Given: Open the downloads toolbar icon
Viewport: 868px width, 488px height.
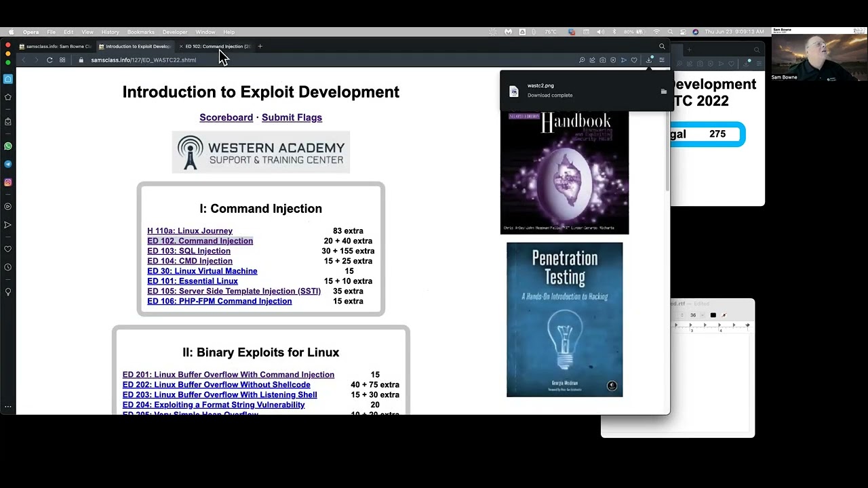Looking at the screenshot, I should [x=649, y=60].
